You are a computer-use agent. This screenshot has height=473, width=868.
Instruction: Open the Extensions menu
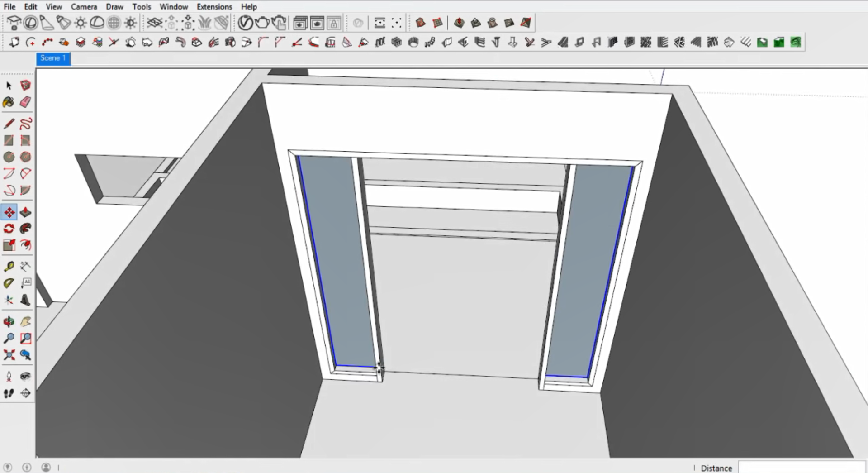(x=214, y=7)
